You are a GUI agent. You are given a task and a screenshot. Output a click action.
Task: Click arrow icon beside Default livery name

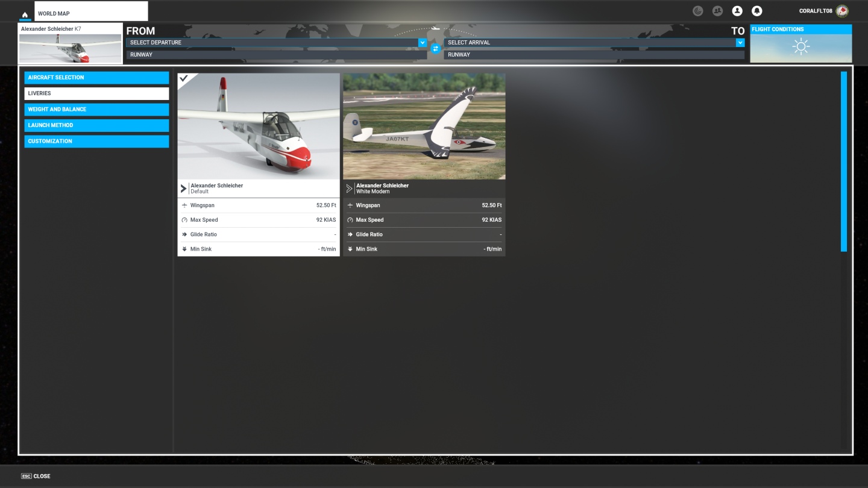click(x=184, y=189)
